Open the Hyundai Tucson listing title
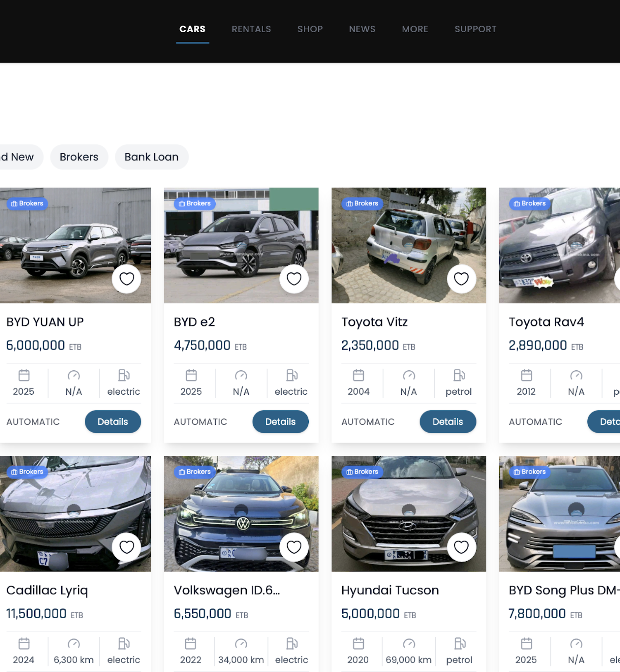 tap(390, 590)
